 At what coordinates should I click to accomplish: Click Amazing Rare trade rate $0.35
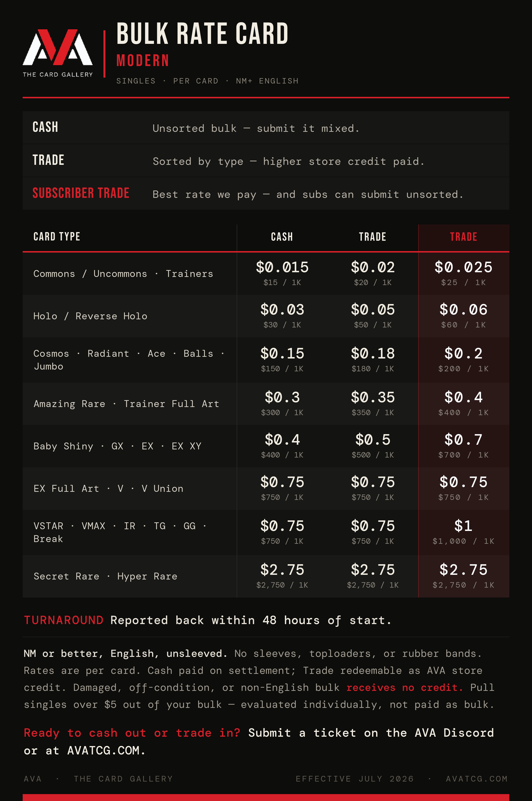[373, 397]
